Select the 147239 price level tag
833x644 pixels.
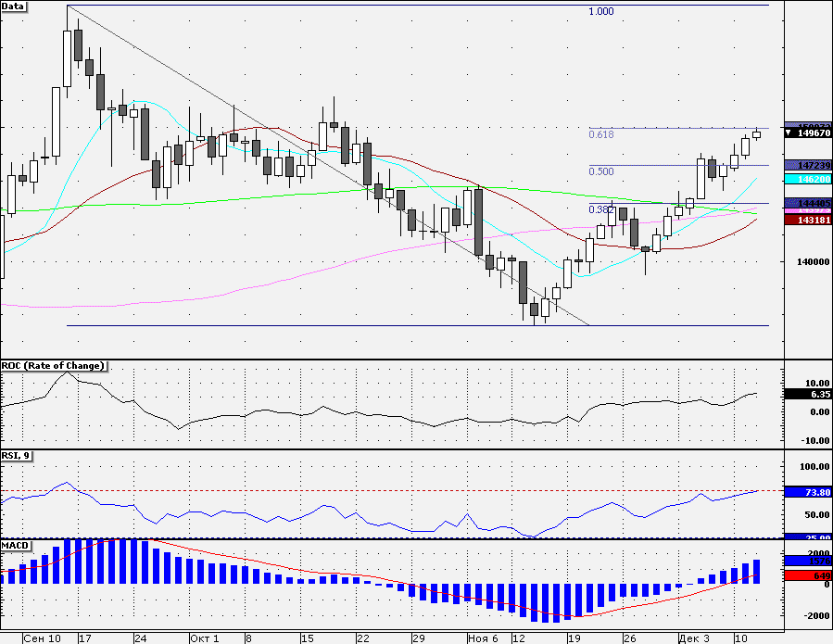tap(808, 165)
